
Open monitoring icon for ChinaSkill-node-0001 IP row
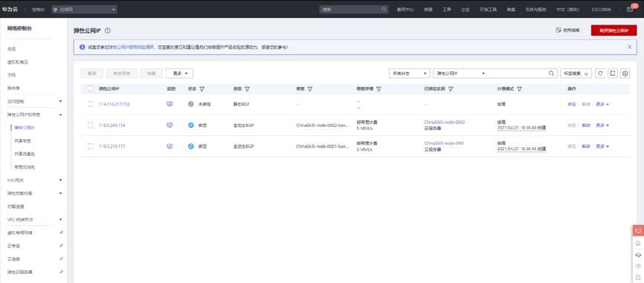pyautogui.click(x=170, y=146)
